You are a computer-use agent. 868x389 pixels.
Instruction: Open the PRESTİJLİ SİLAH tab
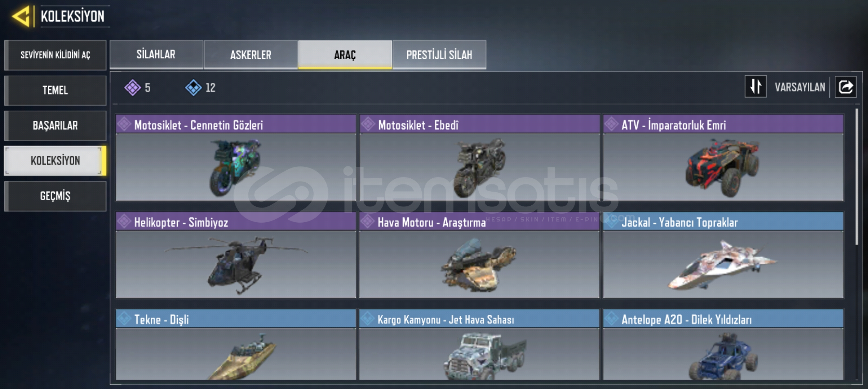[439, 54]
